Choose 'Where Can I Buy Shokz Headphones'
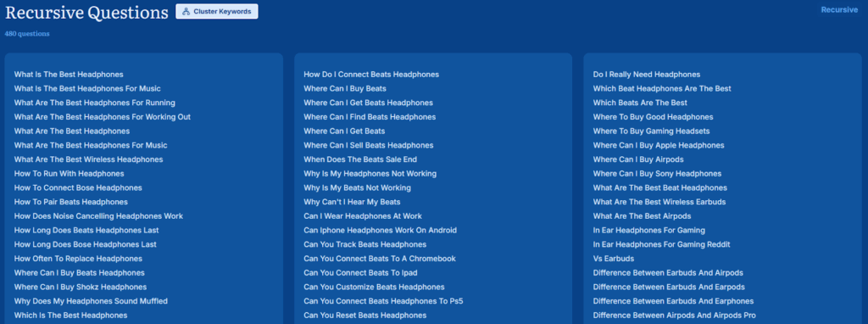868x324 pixels. 81,287
